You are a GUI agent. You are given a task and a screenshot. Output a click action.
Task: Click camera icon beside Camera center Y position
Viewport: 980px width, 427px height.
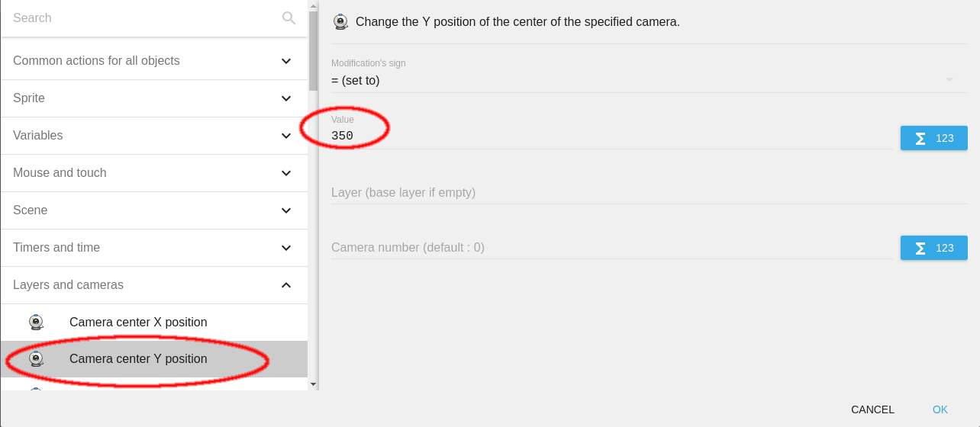click(36, 359)
